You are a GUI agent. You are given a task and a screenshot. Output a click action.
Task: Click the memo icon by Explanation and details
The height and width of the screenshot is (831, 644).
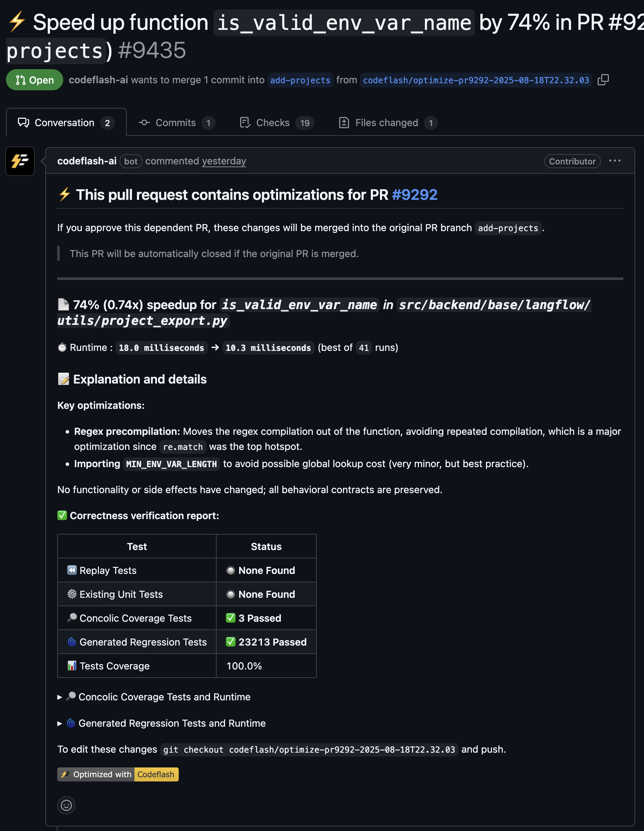point(64,379)
